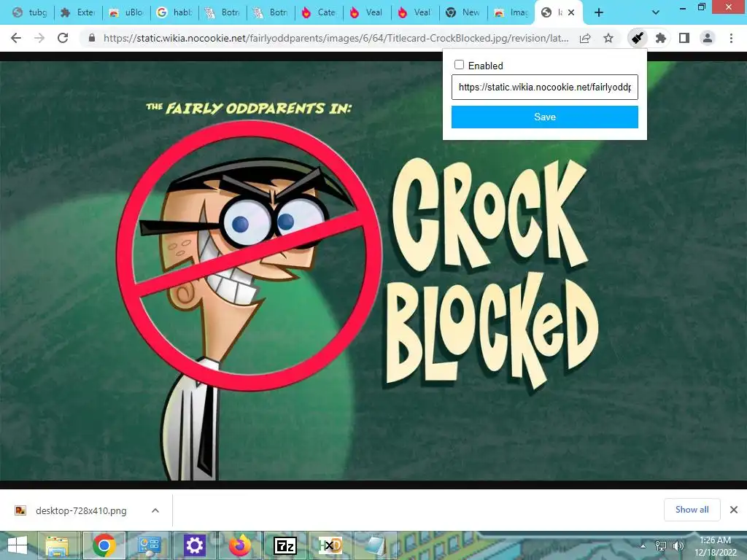This screenshot has height=560, width=747.
Task: Save the extension popup settings
Action: point(544,117)
